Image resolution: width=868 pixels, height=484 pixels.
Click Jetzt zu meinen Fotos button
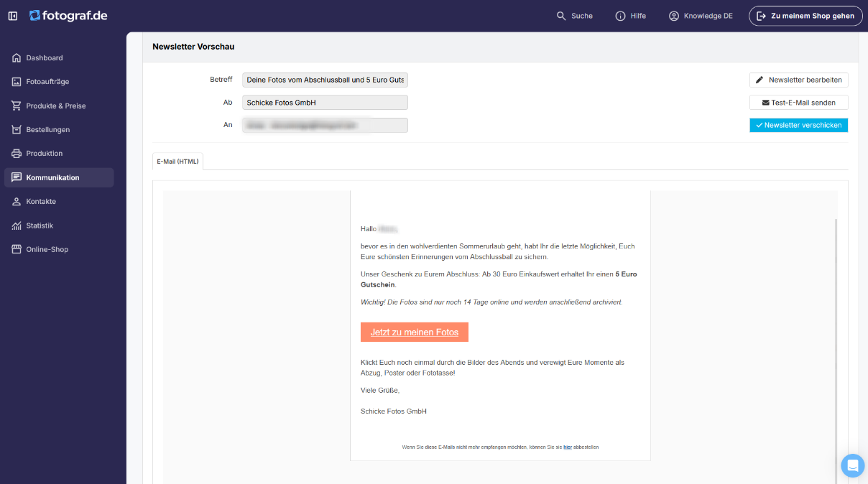pyautogui.click(x=415, y=332)
